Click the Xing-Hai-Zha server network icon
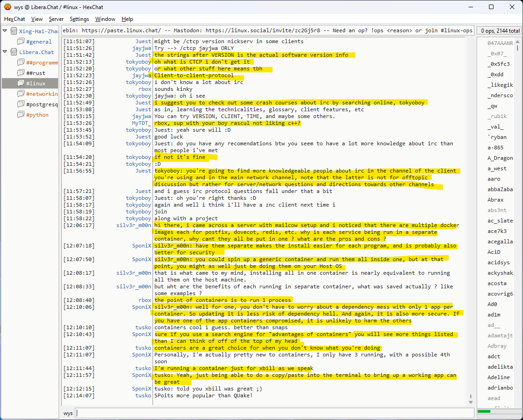The height and width of the screenshot is (420, 523). 14,31
